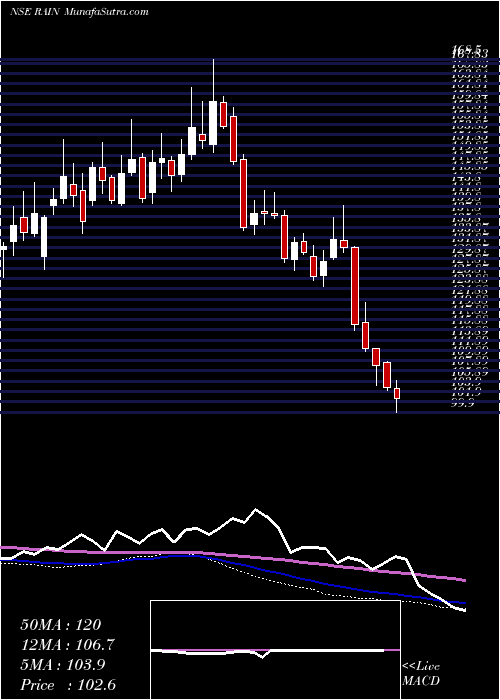The width and height of the screenshot is (500, 700).
Task: Select the 50MA : 120 reading
Action: [x=61, y=625]
